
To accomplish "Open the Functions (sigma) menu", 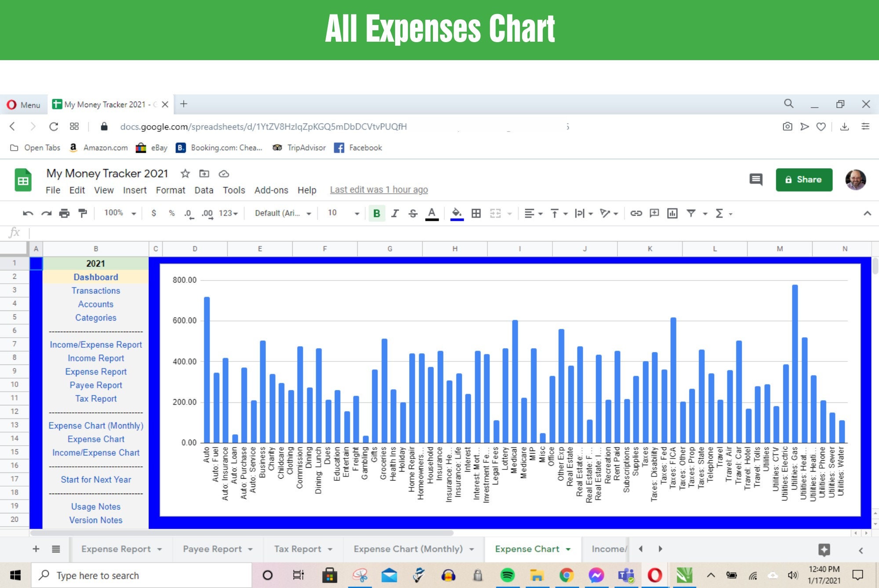I will (719, 213).
